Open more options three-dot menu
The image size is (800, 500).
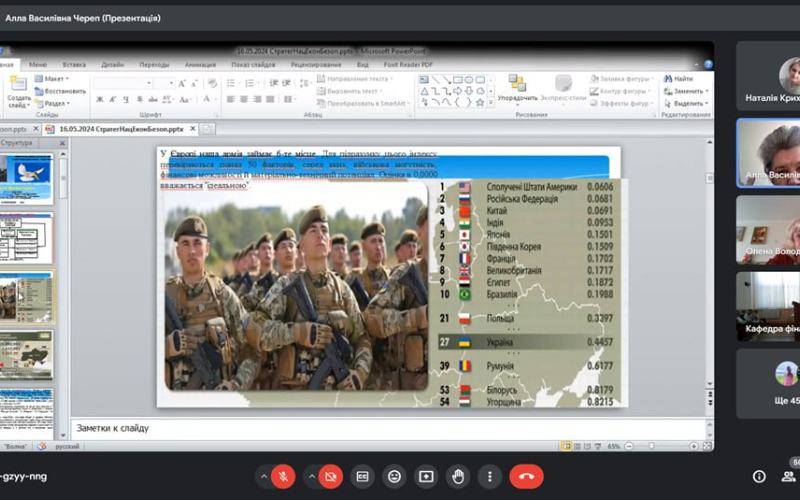tap(490, 477)
